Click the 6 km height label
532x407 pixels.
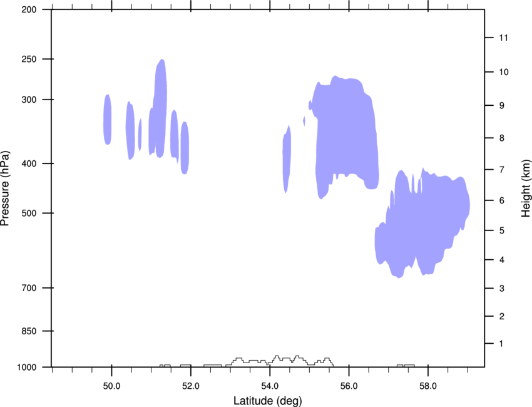click(x=502, y=200)
